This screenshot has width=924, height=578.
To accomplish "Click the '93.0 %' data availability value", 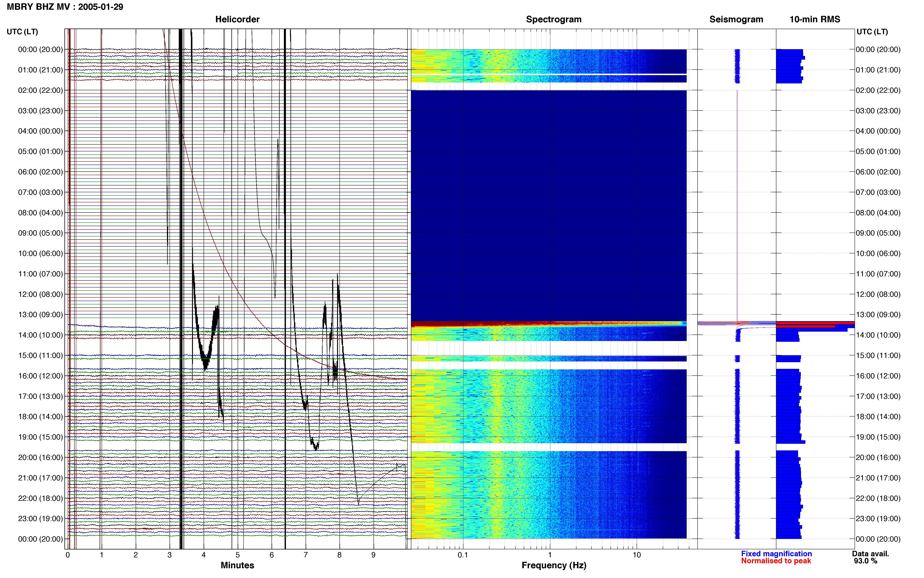I will [865, 561].
